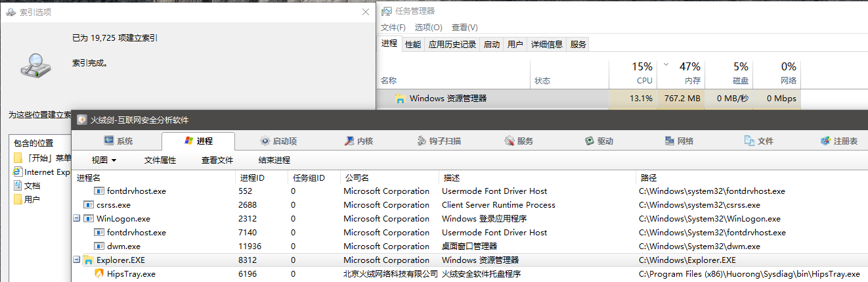Switch to Task Manager 详细信息 tab

click(x=547, y=45)
